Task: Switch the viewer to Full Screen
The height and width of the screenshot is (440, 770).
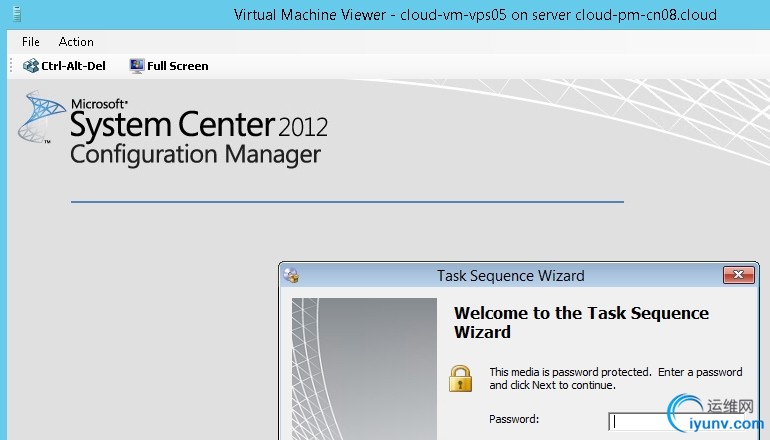Action: coord(169,66)
